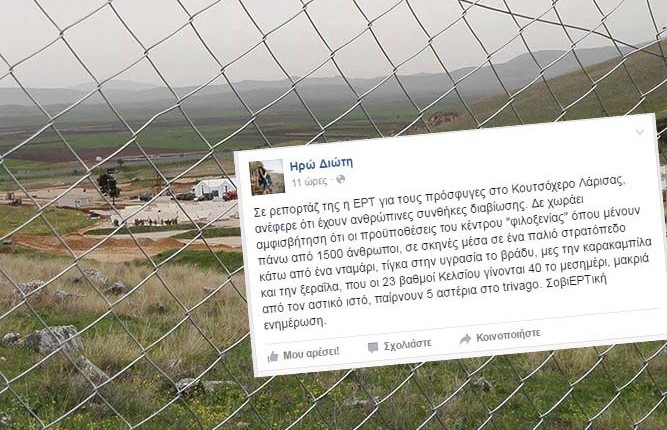
Task: Click the word "ΣοβιΕΡΤική" in the post
Action: pos(573,282)
